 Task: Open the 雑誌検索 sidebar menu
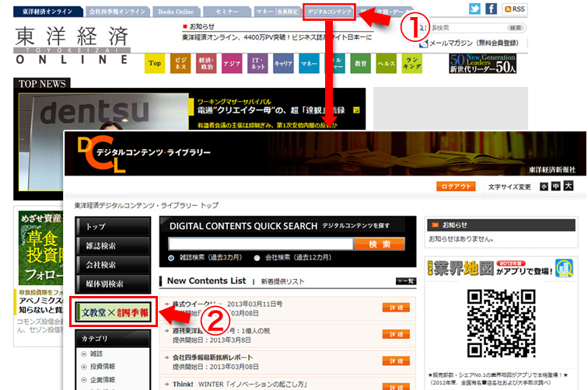pos(113,245)
